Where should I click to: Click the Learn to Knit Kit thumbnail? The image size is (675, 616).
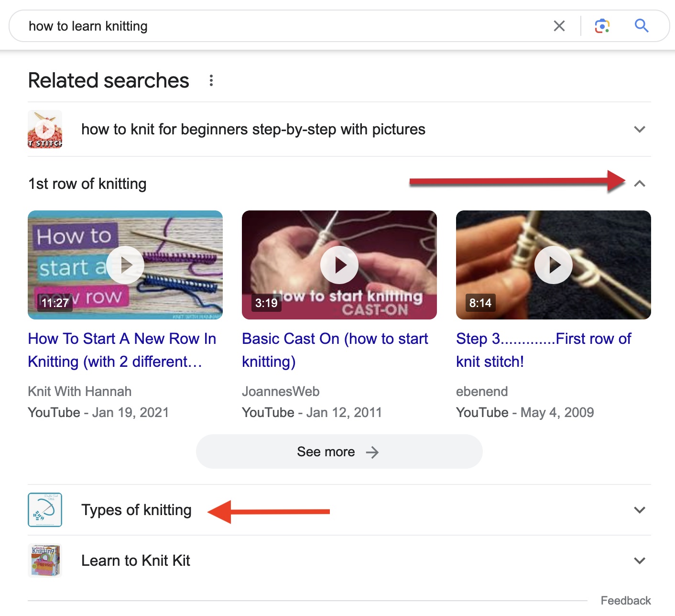[x=45, y=561]
